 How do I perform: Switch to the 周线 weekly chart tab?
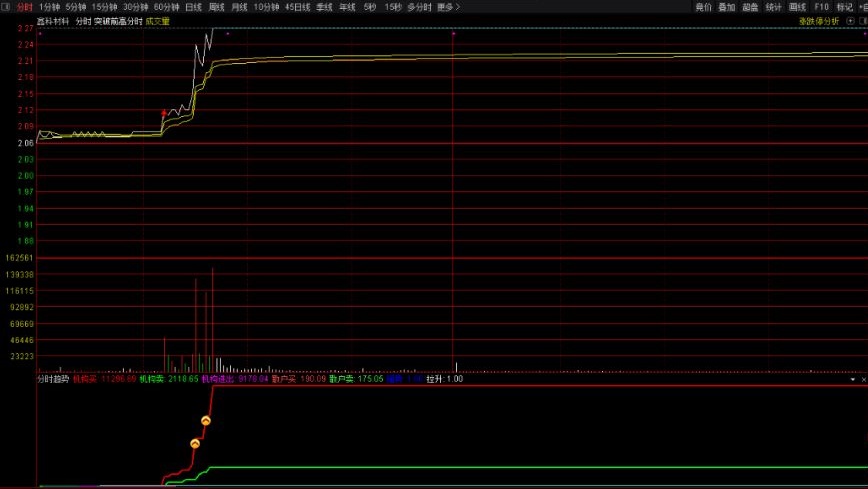[216, 7]
